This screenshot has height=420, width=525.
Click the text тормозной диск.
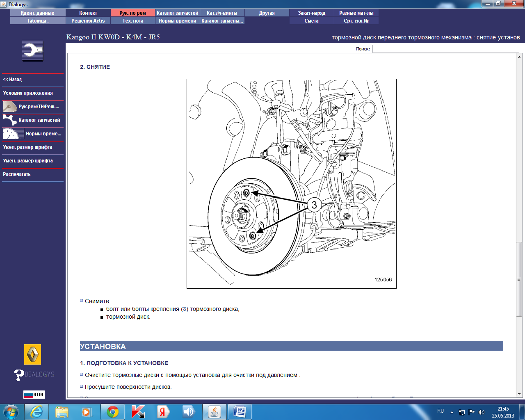click(x=128, y=317)
